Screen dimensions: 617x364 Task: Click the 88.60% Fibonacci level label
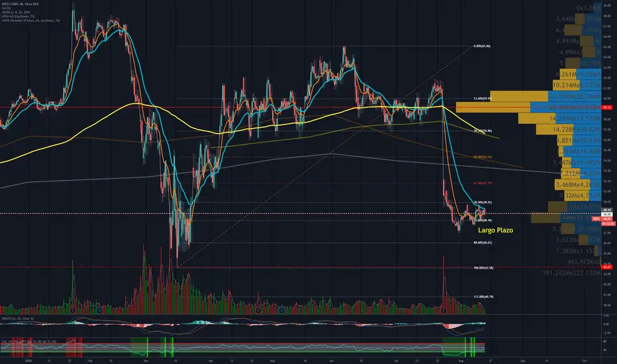click(x=483, y=242)
